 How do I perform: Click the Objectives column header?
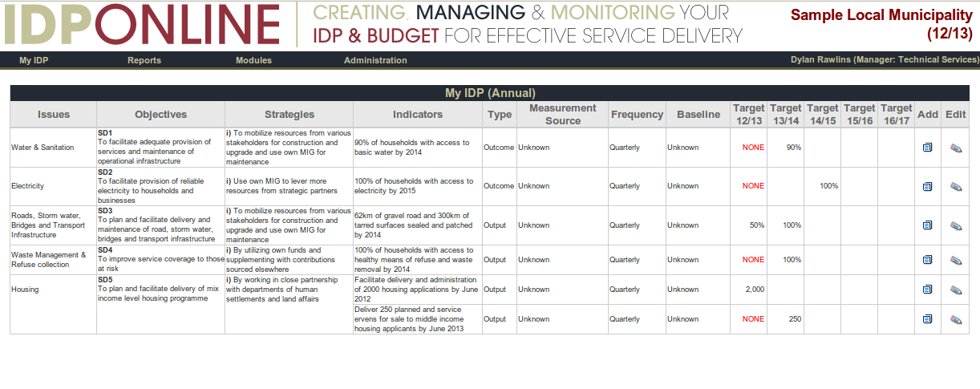click(160, 115)
